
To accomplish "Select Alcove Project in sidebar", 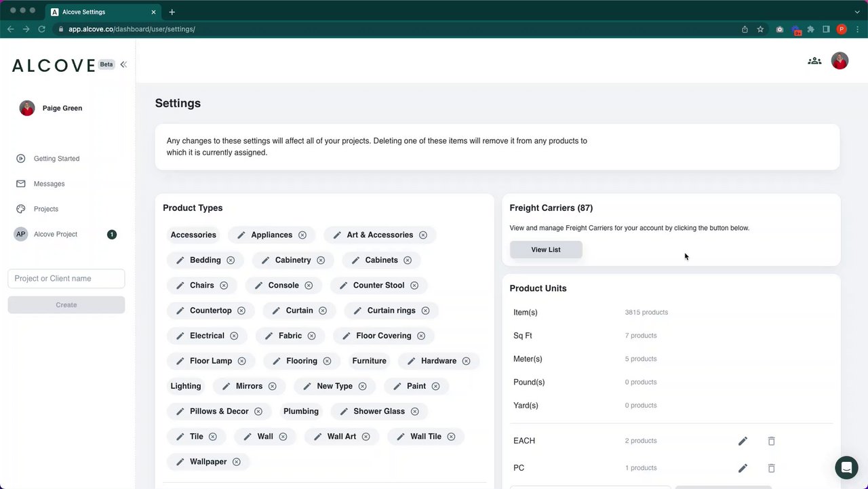I will 56,234.
